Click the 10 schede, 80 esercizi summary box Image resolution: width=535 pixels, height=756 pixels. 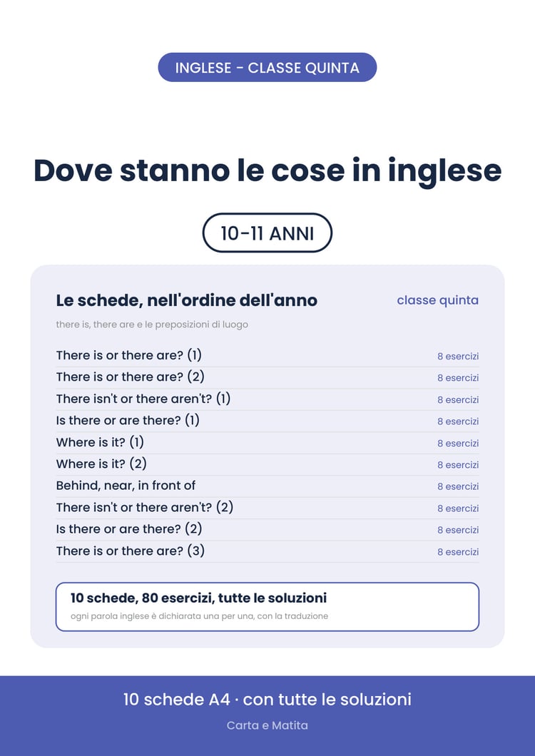(267, 606)
